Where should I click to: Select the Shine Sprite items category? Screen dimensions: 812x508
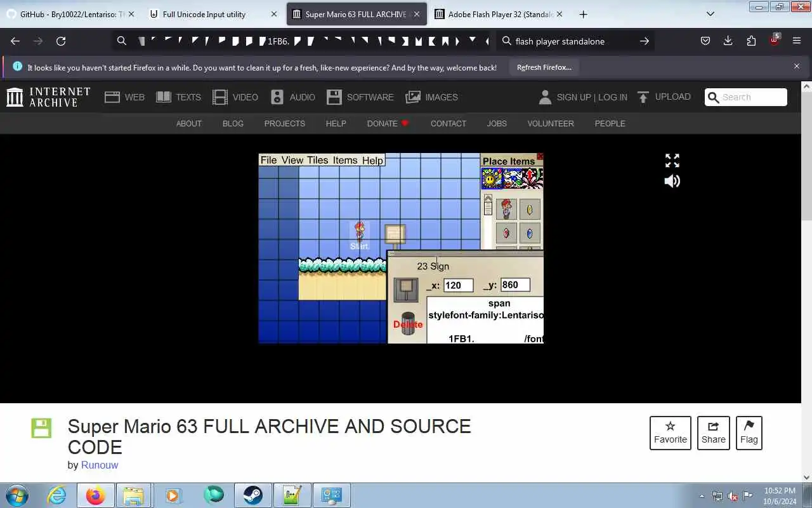pyautogui.click(x=492, y=178)
